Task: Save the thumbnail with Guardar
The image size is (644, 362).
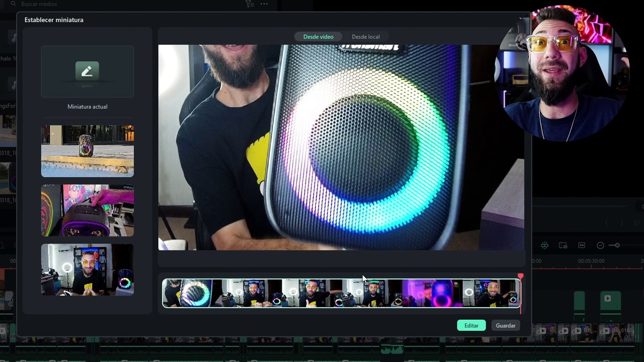Action: pos(506,325)
